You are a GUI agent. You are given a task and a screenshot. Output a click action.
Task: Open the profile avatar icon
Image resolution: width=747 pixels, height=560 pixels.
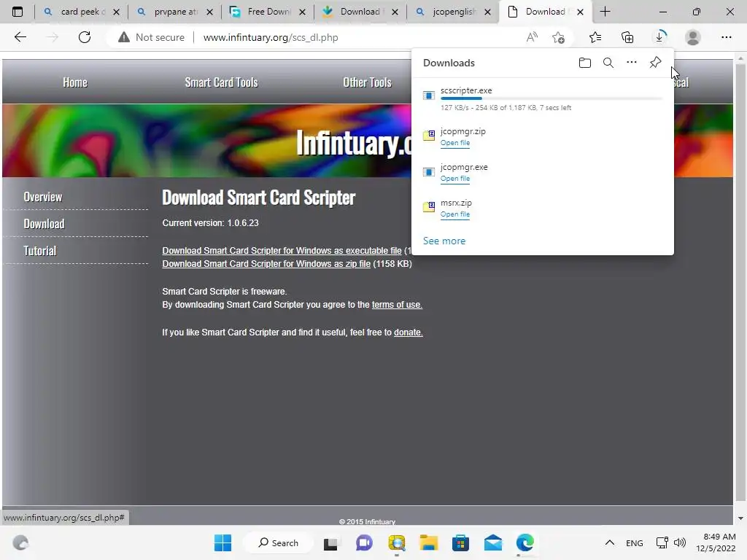coord(693,37)
